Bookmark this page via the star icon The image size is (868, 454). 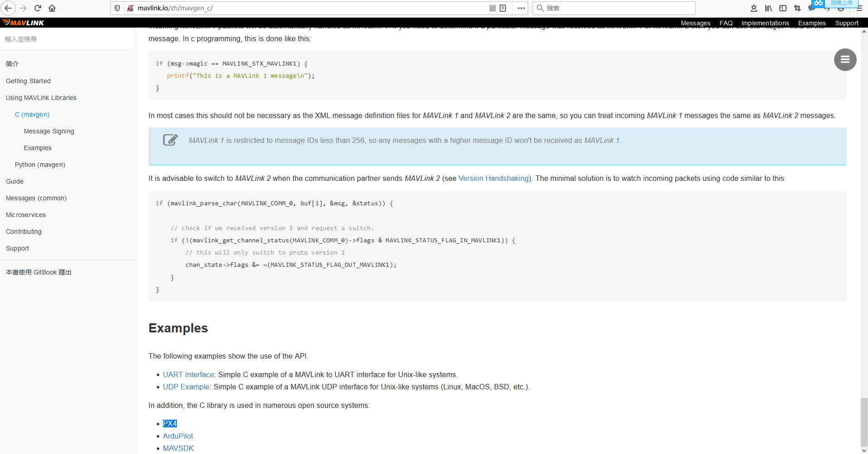753,8
